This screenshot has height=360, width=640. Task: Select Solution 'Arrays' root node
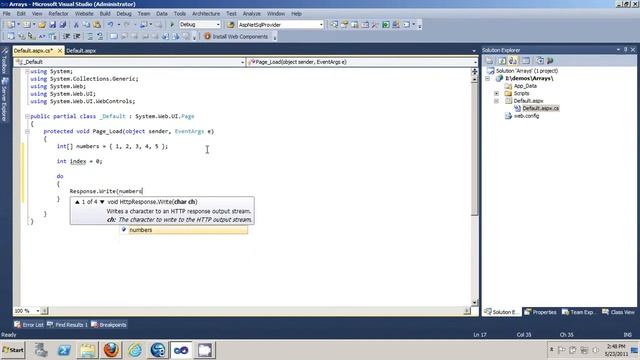click(527, 71)
